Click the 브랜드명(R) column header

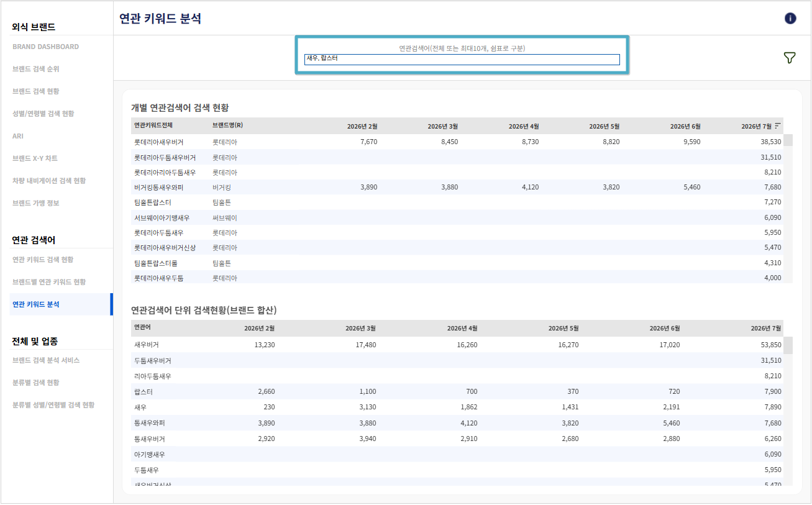tap(227, 125)
